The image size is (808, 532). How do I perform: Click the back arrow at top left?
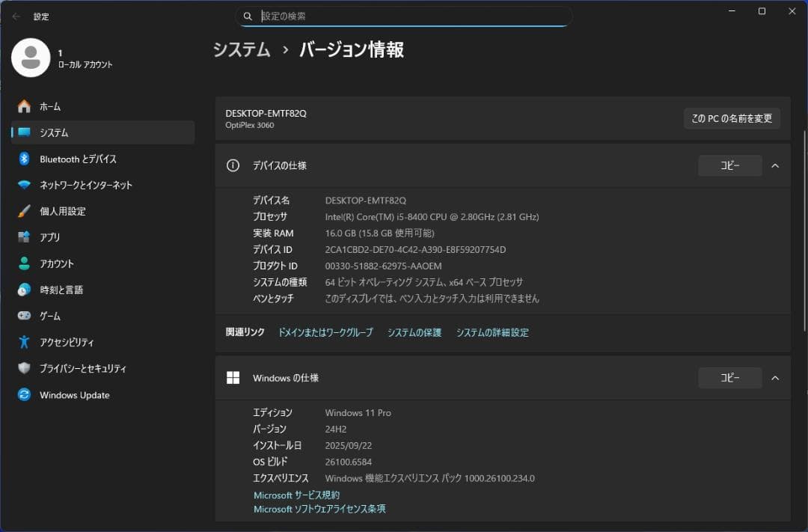point(15,16)
